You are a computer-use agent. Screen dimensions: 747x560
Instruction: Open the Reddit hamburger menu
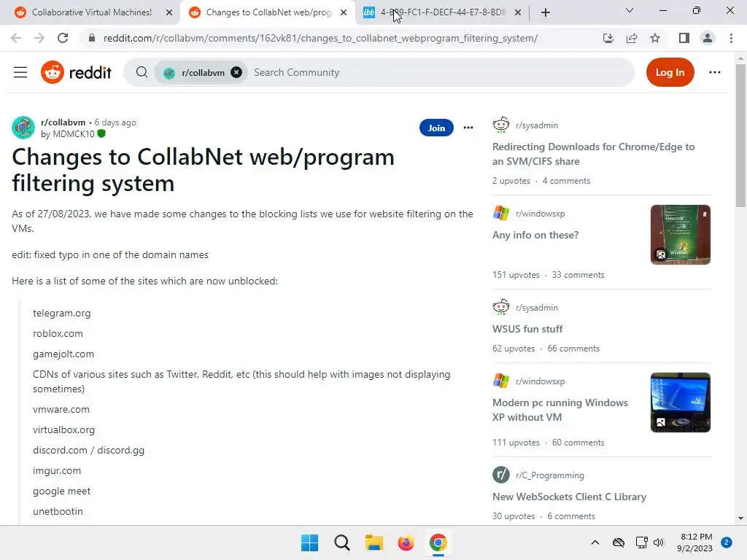20,72
